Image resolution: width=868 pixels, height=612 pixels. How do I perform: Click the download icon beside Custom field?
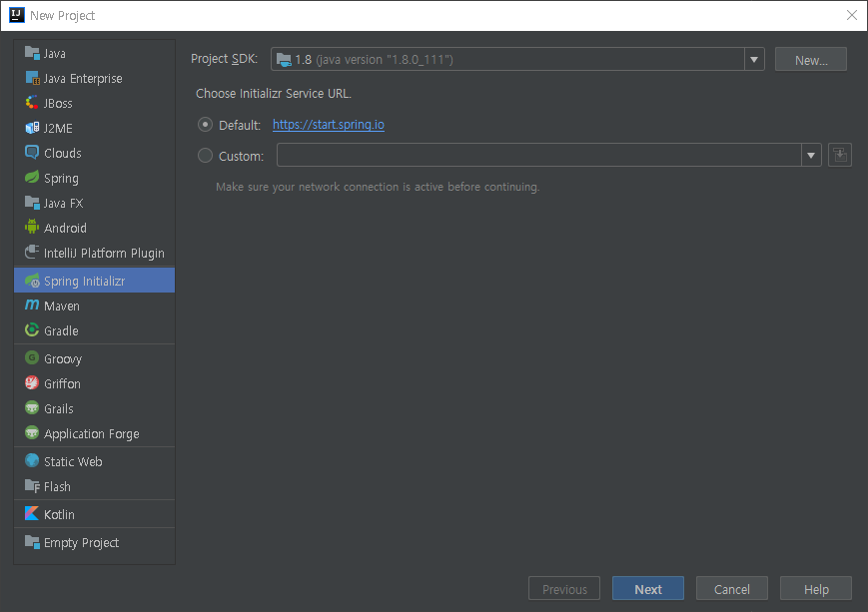(x=840, y=155)
